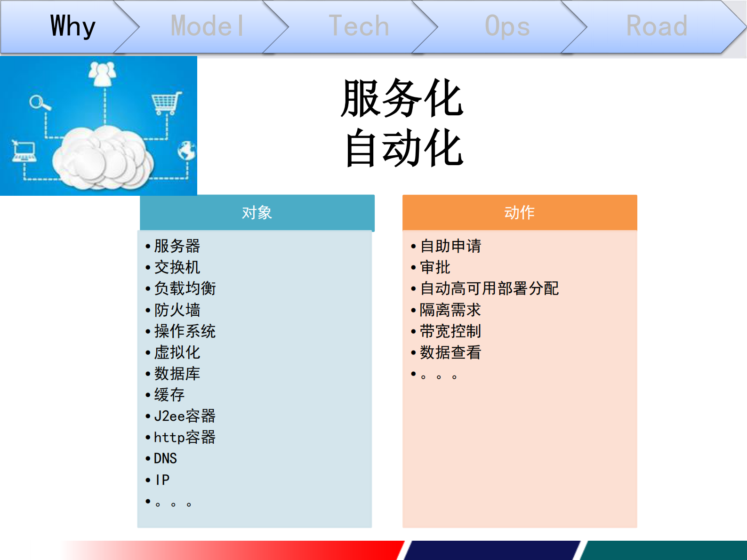The width and height of the screenshot is (747, 560).
Task: Click the 对象 column header
Action: [257, 213]
